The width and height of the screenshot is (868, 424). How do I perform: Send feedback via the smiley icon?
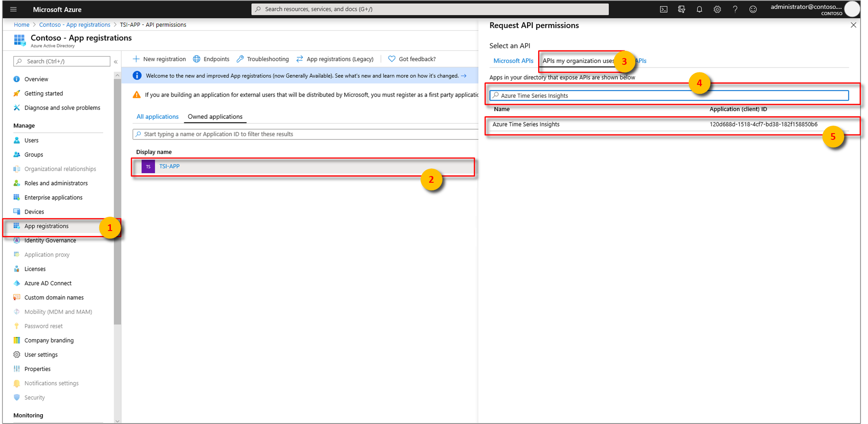point(753,9)
